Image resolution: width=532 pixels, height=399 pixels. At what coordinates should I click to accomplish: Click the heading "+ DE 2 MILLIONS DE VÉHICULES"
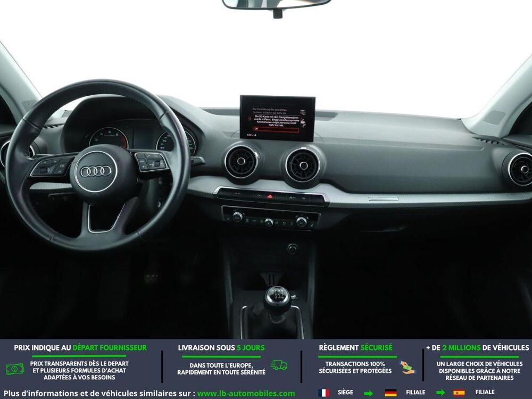point(478,348)
